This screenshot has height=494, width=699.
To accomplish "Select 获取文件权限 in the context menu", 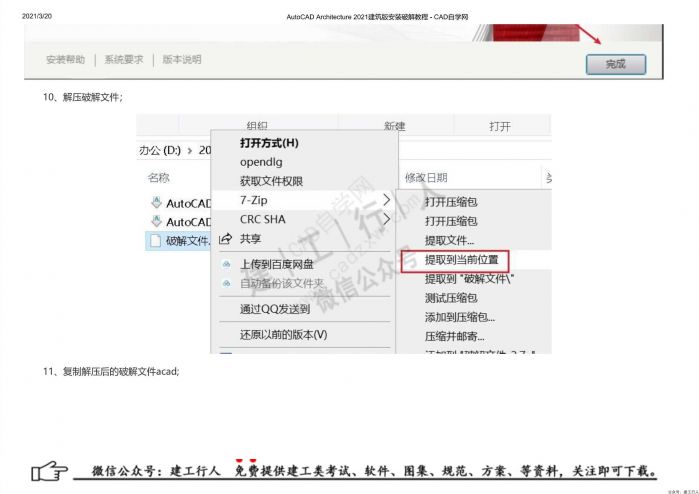I will tap(271, 181).
